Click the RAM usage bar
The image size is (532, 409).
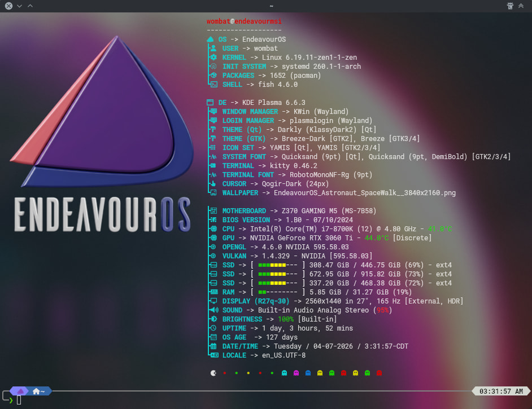(x=277, y=292)
